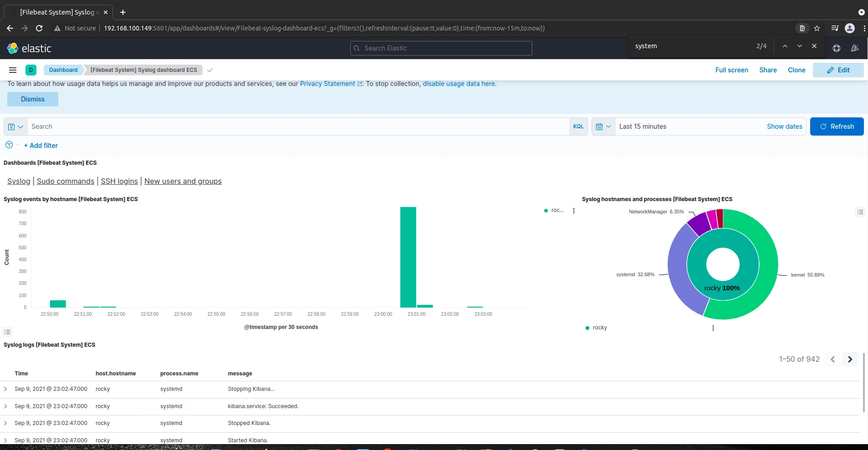Viewport: 868px width, 450px height.
Task: Open the saved query disk icon menu
Action: click(x=15, y=126)
